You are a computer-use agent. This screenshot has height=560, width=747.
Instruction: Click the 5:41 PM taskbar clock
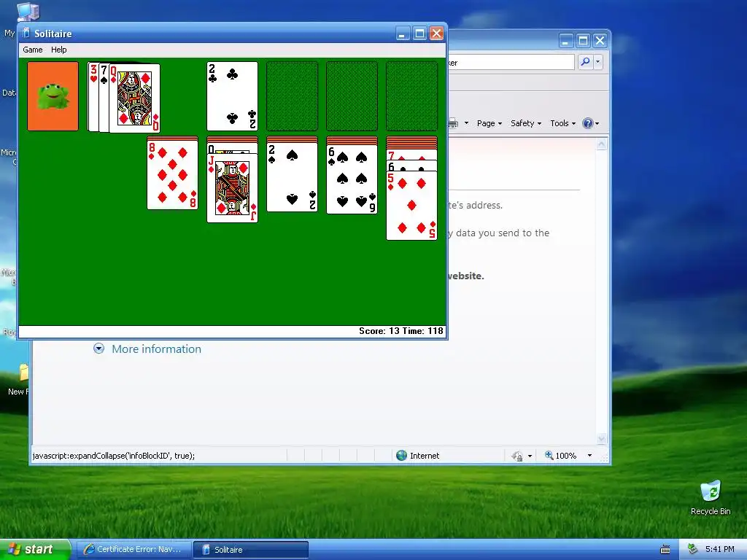pos(720,549)
